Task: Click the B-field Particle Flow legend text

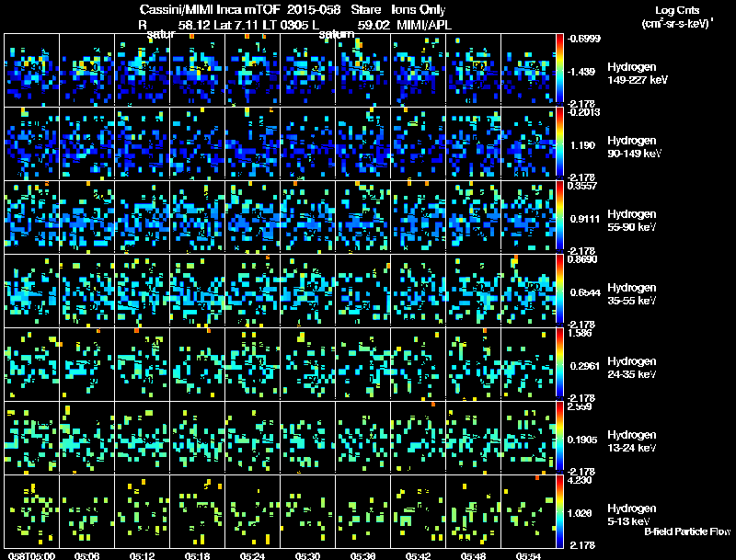Action: click(686, 531)
